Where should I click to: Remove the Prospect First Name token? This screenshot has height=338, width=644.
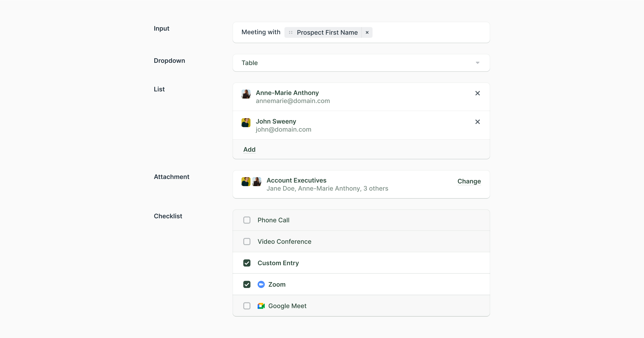(x=367, y=32)
